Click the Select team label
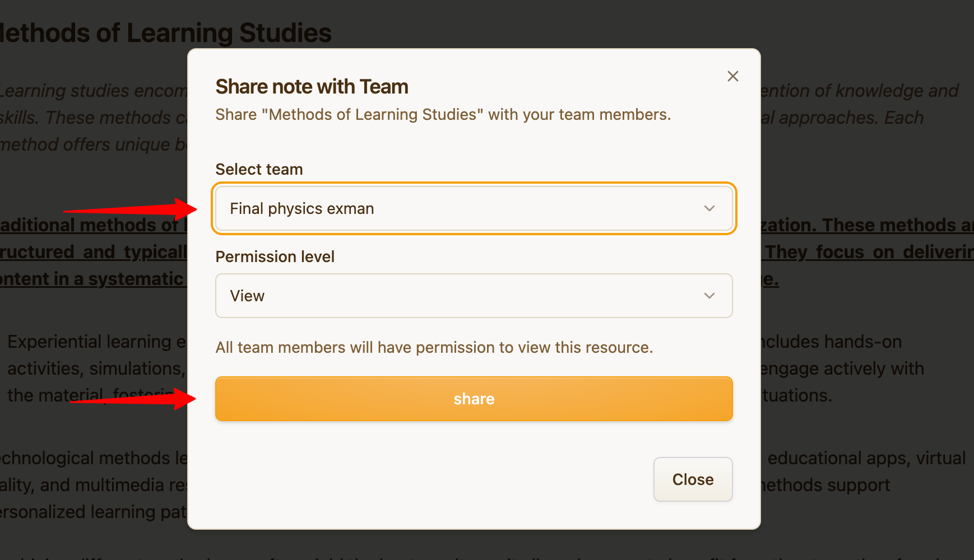The width and height of the screenshot is (974, 560). pos(259,169)
